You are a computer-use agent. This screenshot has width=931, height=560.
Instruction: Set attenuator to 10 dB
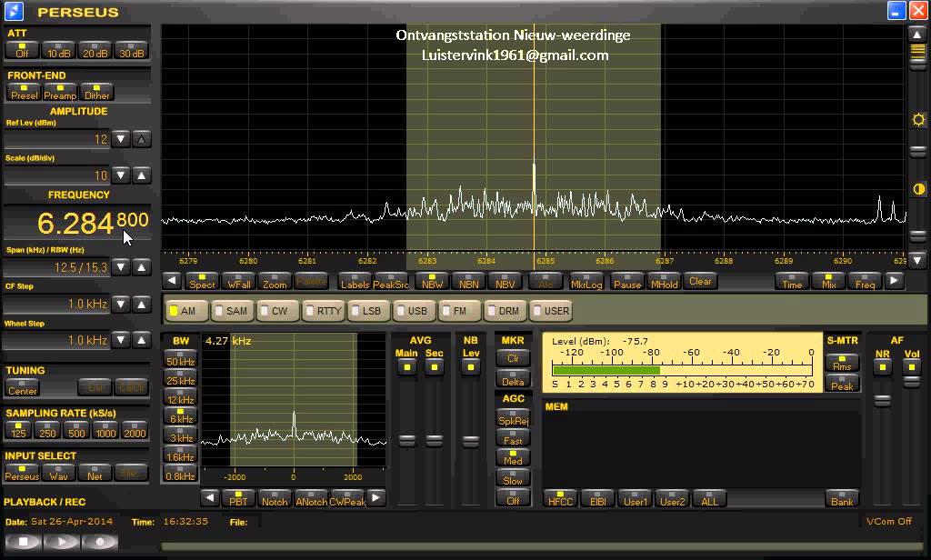(59, 50)
